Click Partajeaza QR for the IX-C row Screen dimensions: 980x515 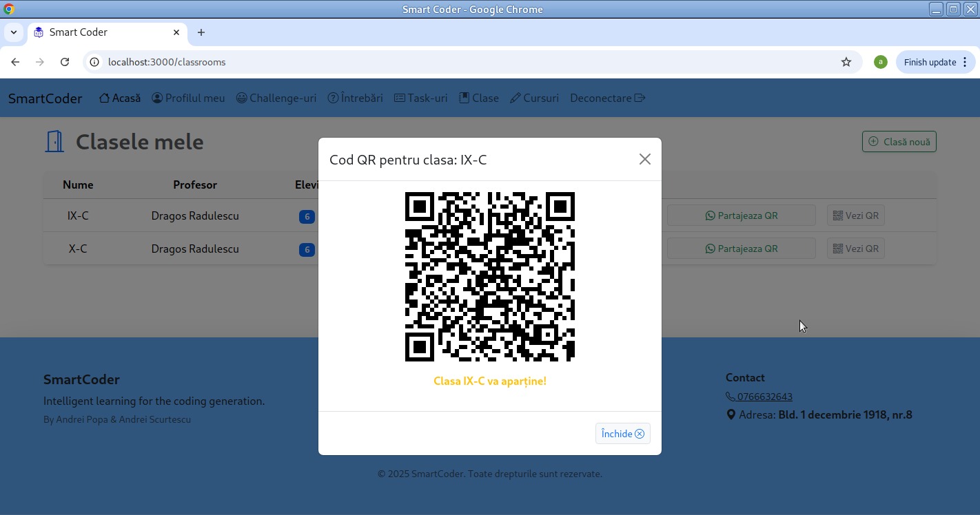(x=742, y=216)
